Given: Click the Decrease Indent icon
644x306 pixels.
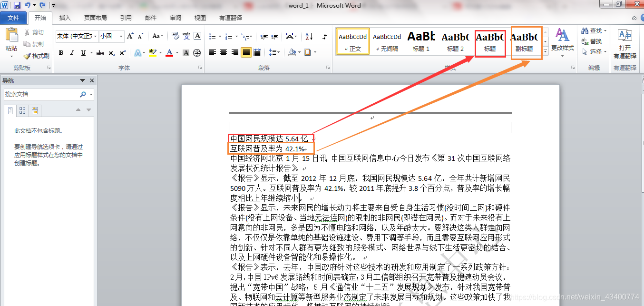Looking at the screenshot, I should click(x=263, y=37).
